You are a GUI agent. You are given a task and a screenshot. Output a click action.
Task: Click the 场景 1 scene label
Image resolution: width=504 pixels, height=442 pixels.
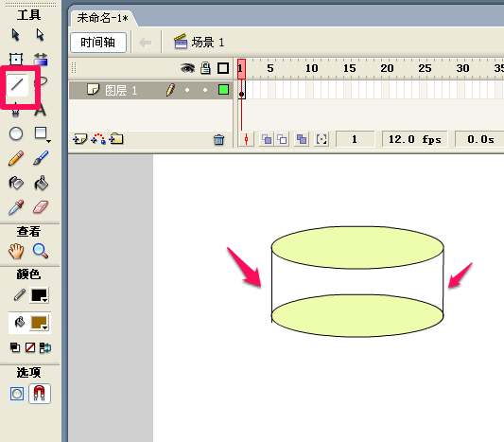(x=208, y=43)
